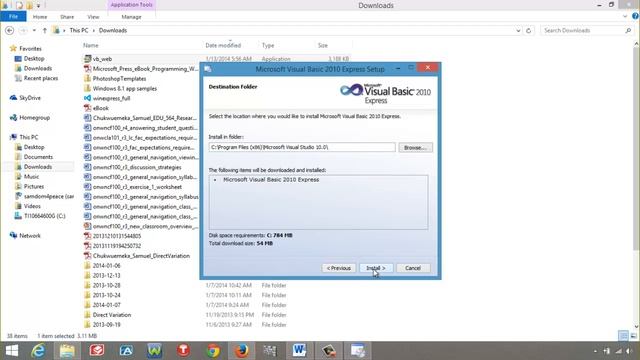Viewport: 640px width, 360px height.
Task: Cancel the Visual Basic setup
Action: click(x=413, y=268)
